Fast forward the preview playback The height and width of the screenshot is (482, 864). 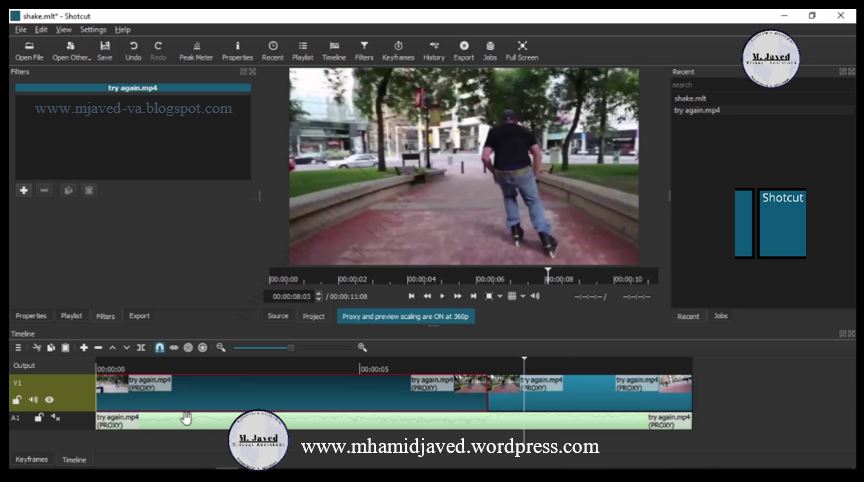click(x=457, y=296)
